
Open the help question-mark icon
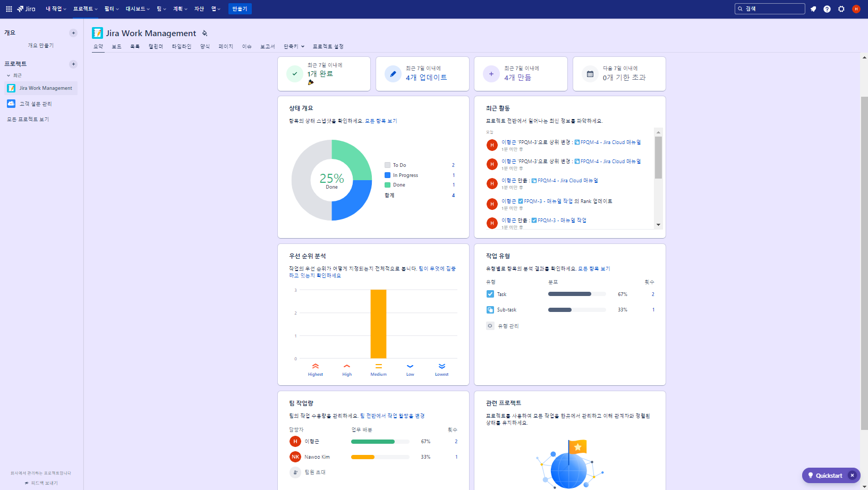click(x=827, y=9)
